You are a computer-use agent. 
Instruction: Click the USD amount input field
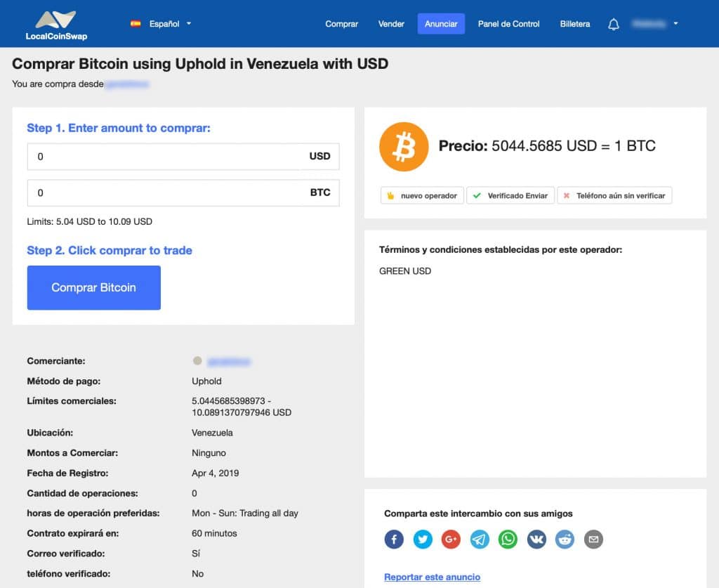tap(183, 157)
